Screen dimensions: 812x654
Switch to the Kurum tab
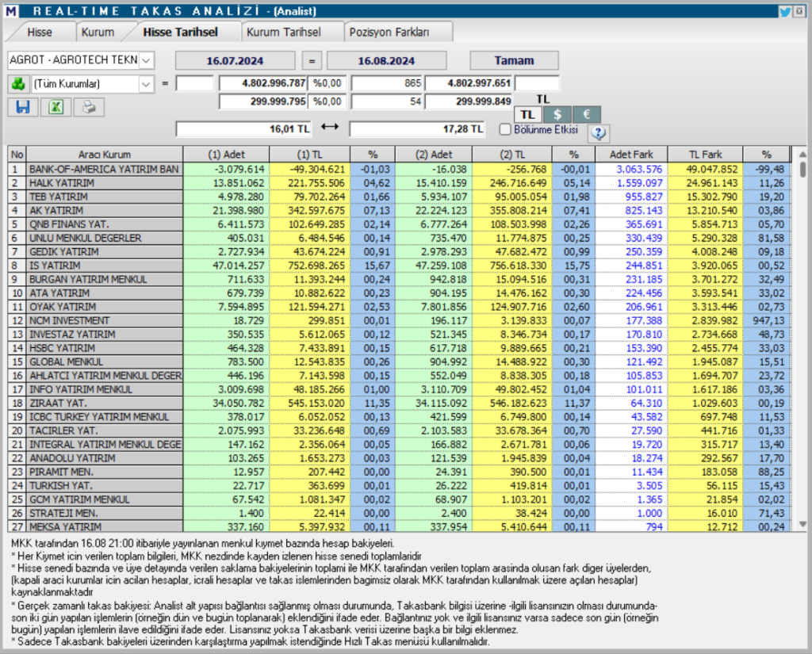(x=98, y=32)
